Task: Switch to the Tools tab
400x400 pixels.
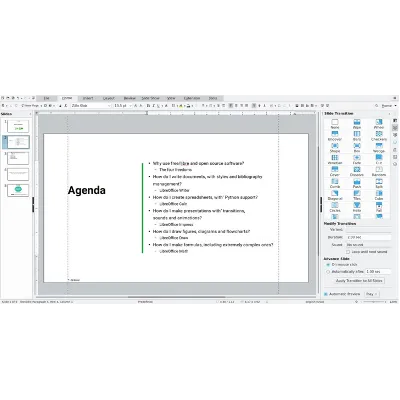Action: 213,98
